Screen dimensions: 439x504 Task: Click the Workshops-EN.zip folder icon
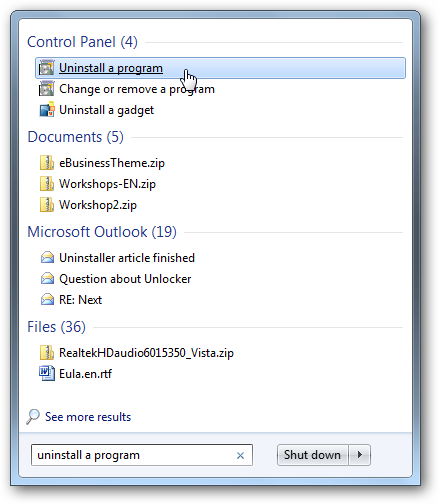(x=47, y=184)
